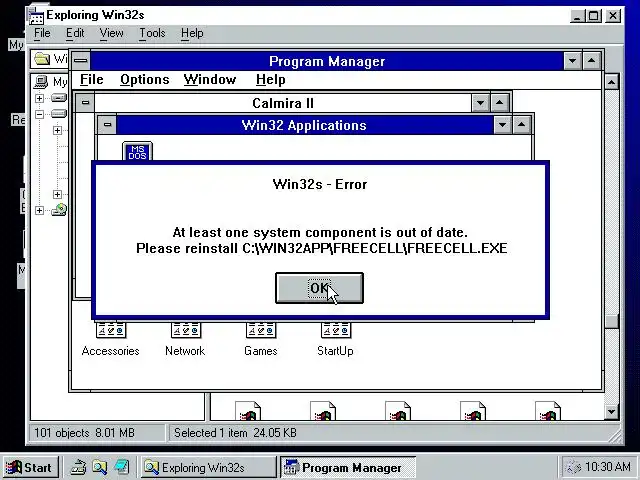Open View menu in Exploring Win32s
The height and width of the screenshot is (480, 640).
(x=111, y=33)
